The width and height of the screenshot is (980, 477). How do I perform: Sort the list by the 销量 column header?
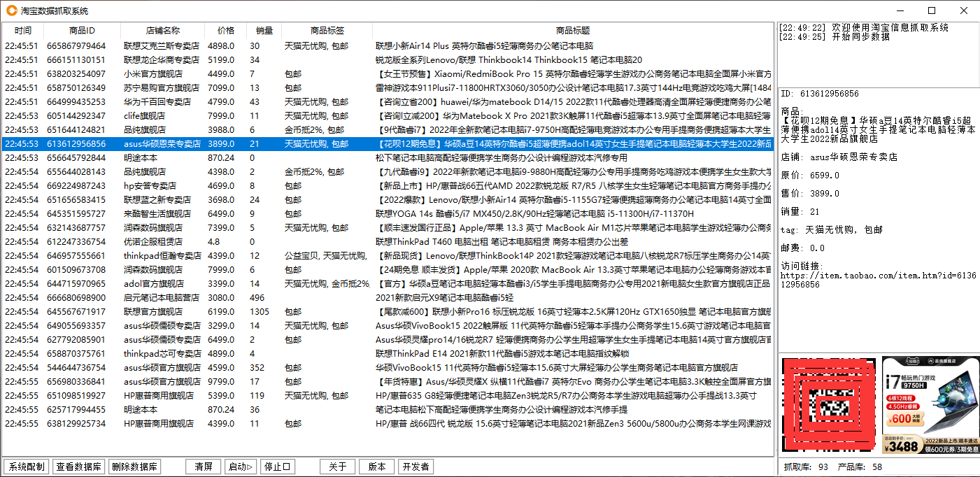click(264, 31)
